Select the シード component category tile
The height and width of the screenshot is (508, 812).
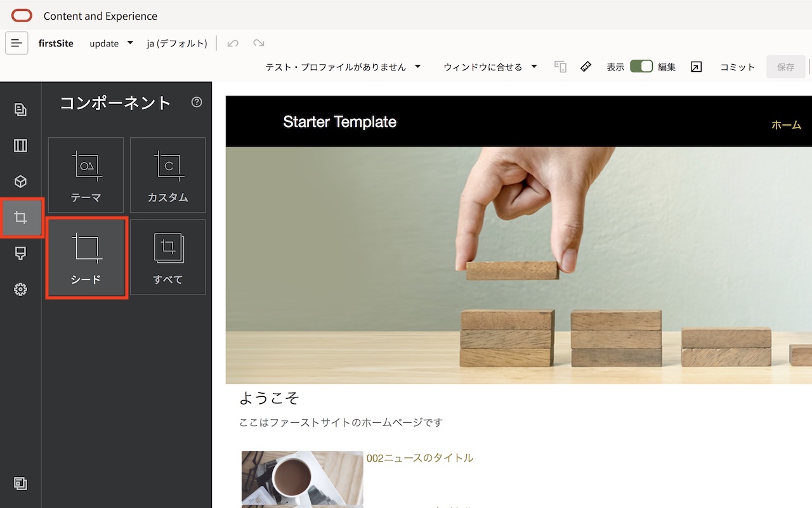pos(86,257)
